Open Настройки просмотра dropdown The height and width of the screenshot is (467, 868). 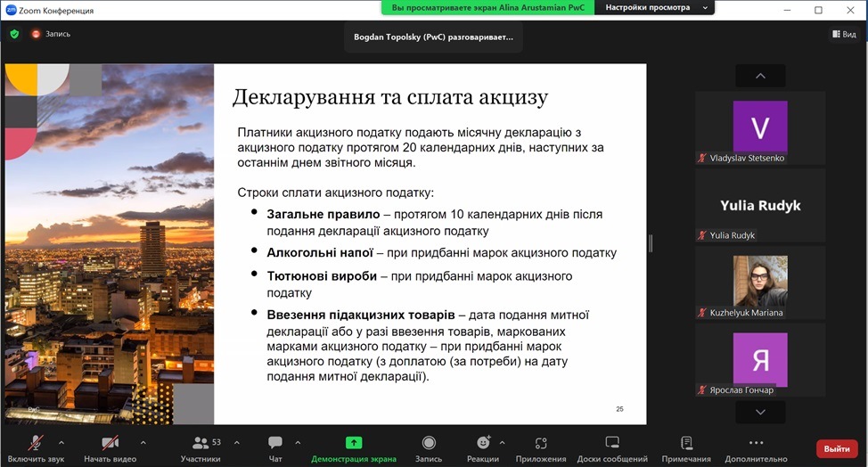click(654, 8)
